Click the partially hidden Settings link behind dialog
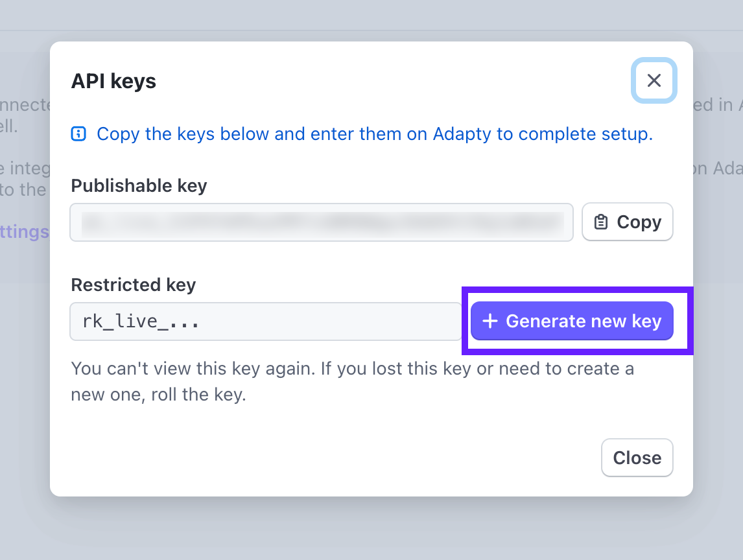 coord(26,231)
